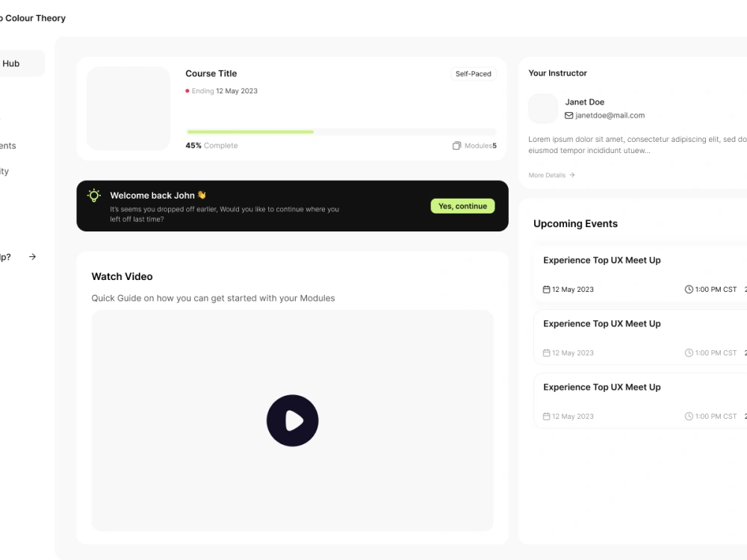The image size is (747, 560).
Task: Click the Colour Theory title at top
Action: point(34,18)
